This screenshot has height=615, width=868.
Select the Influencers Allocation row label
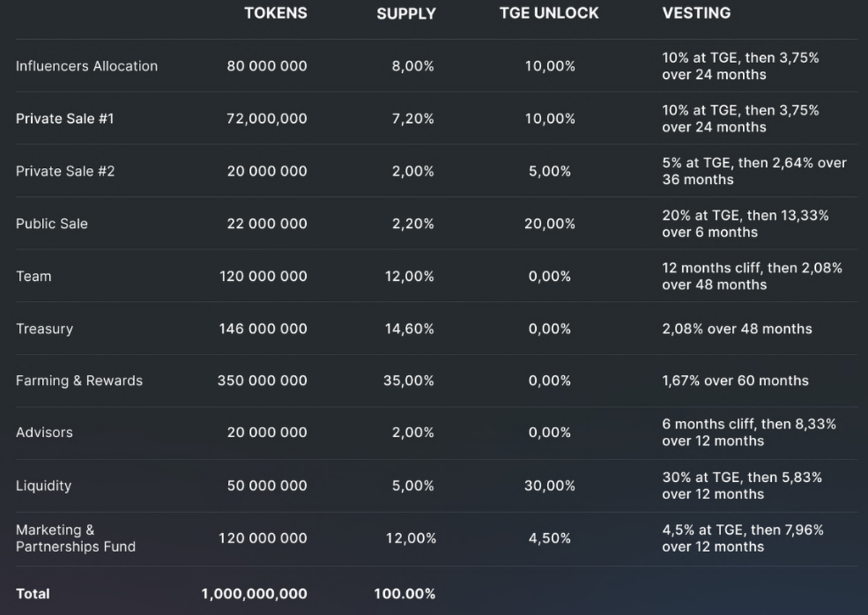[87, 66]
